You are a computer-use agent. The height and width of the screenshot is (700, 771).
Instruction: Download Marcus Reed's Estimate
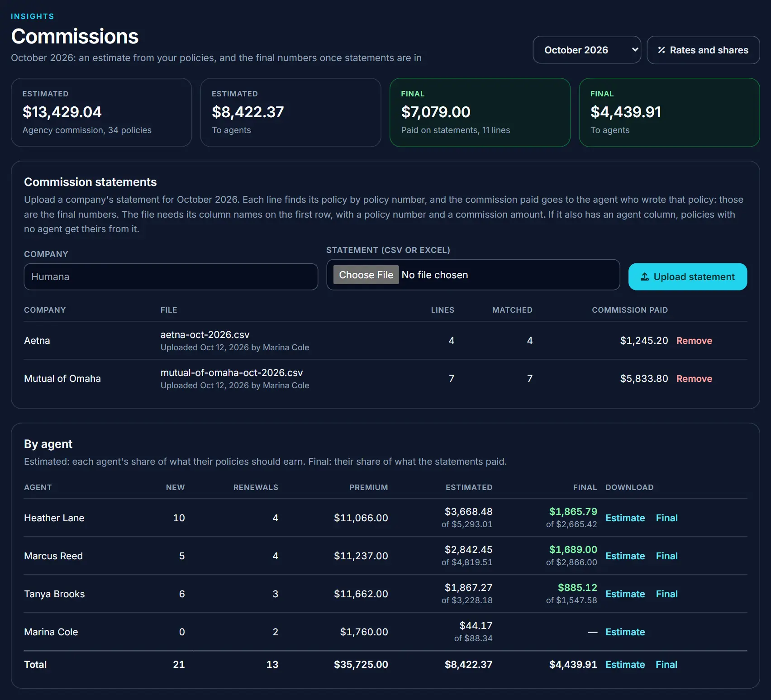[625, 556]
